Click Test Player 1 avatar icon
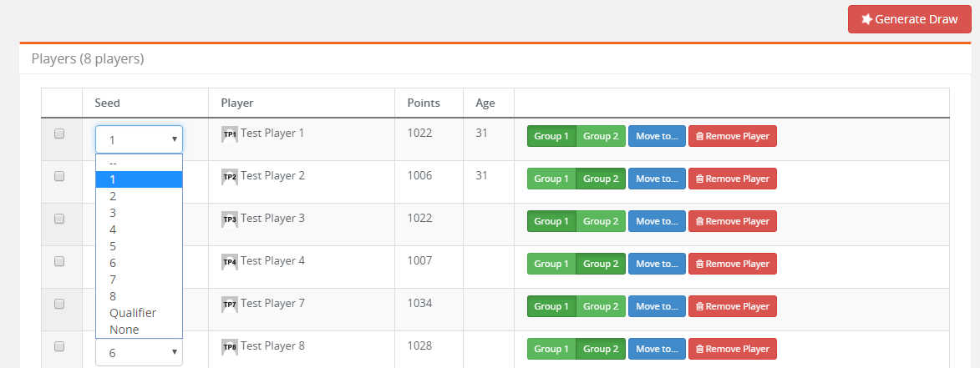The width and height of the screenshot is (980, 368). 230,134
